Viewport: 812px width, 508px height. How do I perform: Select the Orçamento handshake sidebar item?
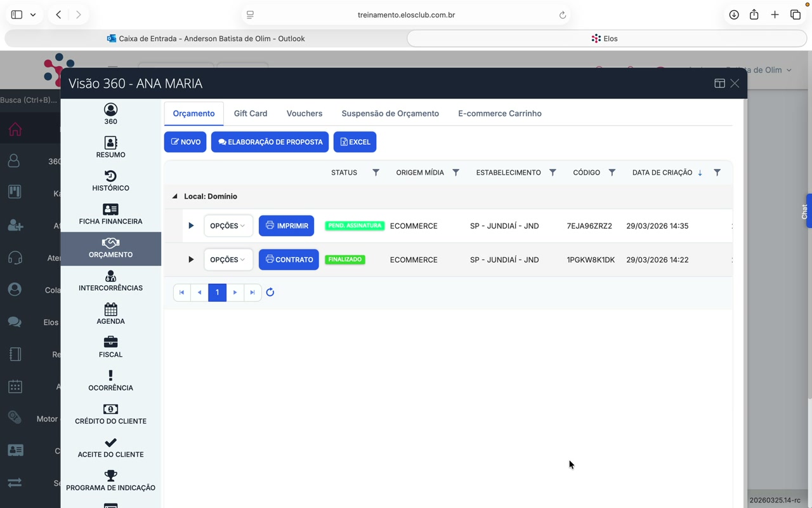[110, 248]
